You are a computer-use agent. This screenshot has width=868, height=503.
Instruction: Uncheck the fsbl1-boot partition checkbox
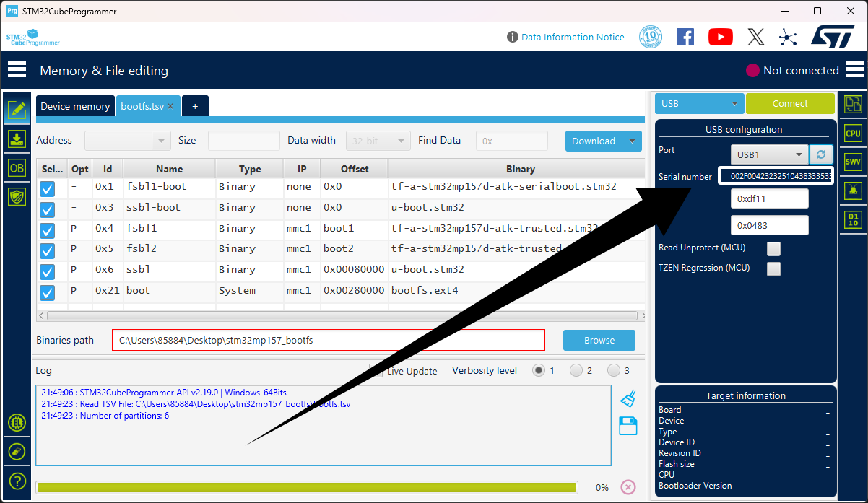[x=47, y=189]
